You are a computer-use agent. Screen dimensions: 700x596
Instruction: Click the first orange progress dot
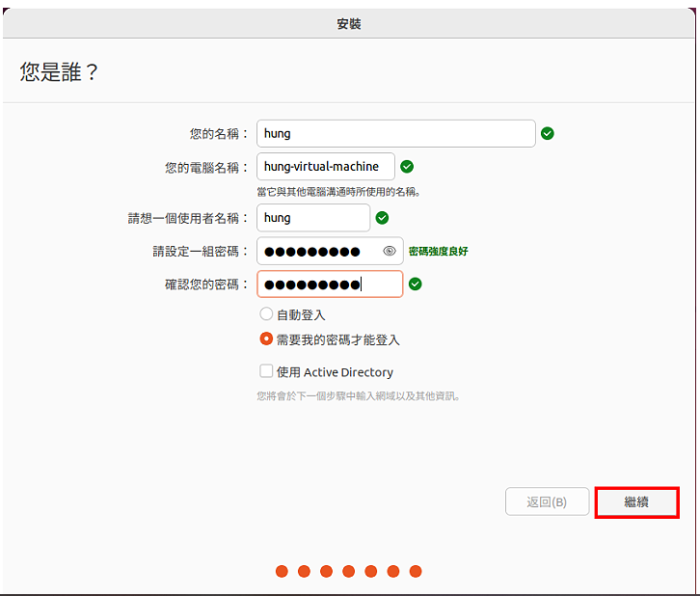coord(282,571)
